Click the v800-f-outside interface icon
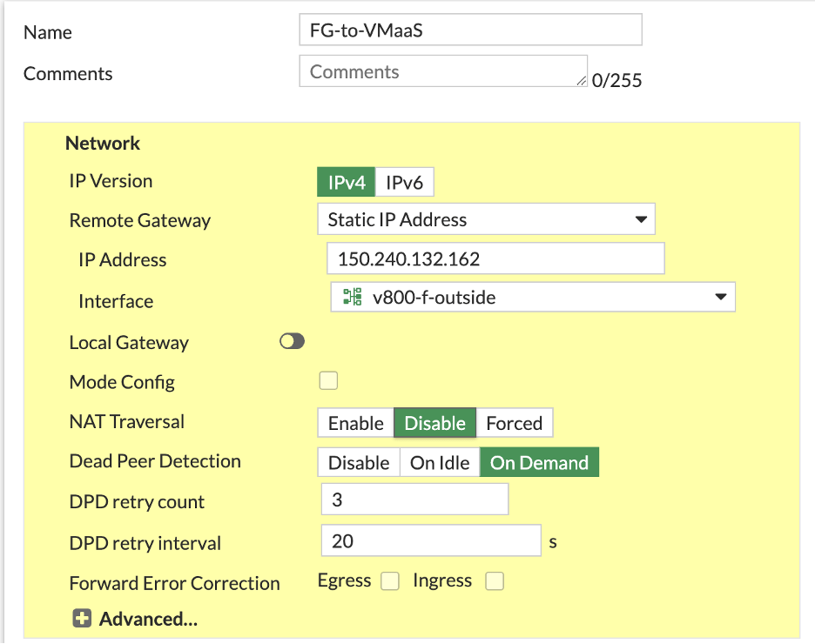This screenshot has width=815, height=644. pos(353,297)
